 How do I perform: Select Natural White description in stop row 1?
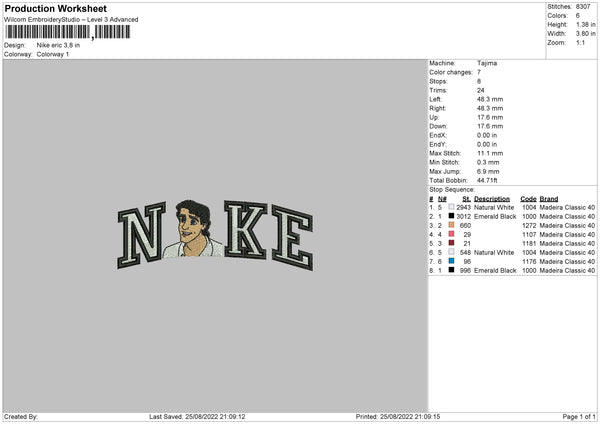click(x=494, y=207)
